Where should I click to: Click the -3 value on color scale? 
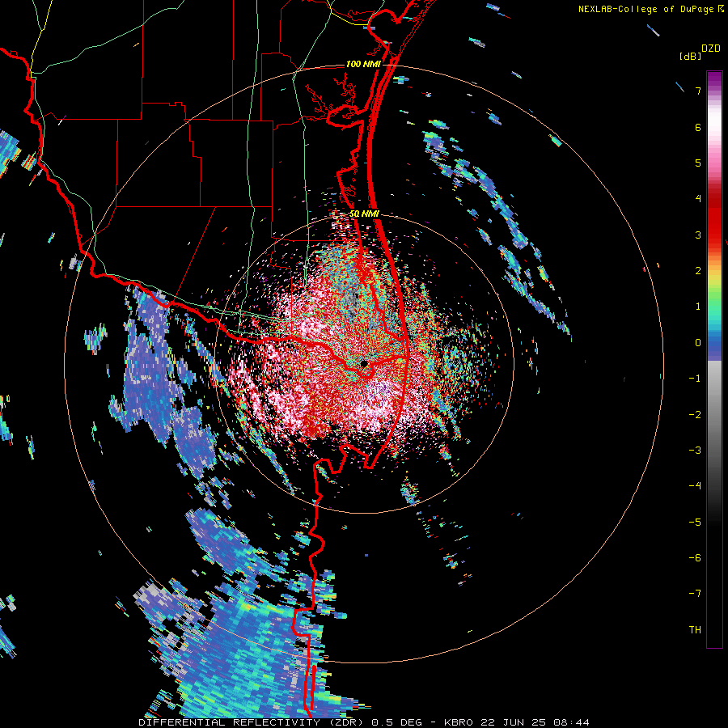695,450
